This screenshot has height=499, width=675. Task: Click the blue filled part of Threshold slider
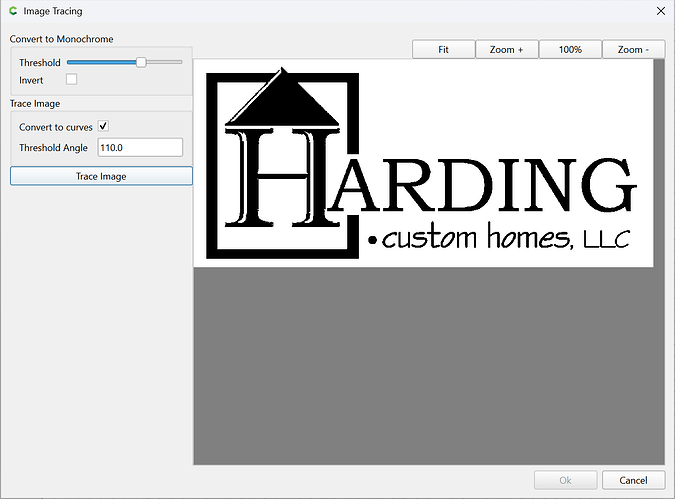coord(102,62)
